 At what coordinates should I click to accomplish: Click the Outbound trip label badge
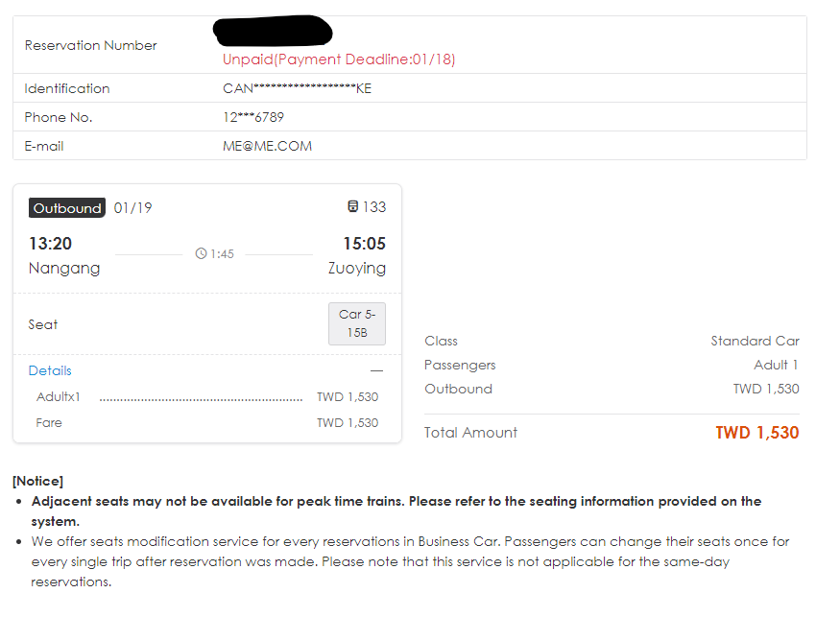(66, 208)
